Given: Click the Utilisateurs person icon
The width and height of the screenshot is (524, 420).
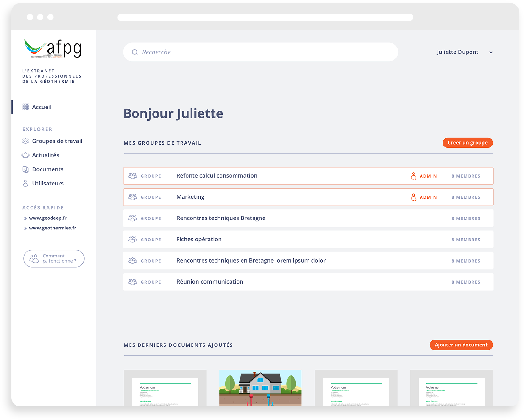Looking at the screenshot, I should [25, 184].
